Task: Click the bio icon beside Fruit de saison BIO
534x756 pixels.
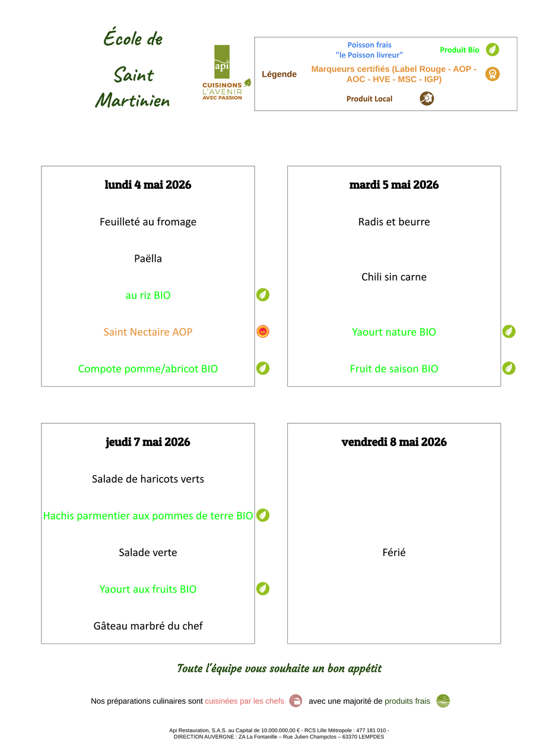Action: point(509,368)
